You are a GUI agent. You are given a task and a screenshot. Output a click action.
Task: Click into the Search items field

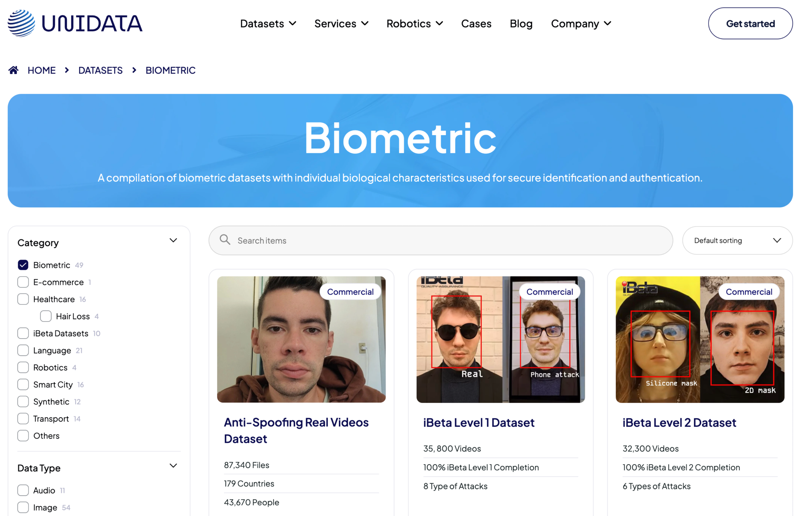(x=441, y=240)
